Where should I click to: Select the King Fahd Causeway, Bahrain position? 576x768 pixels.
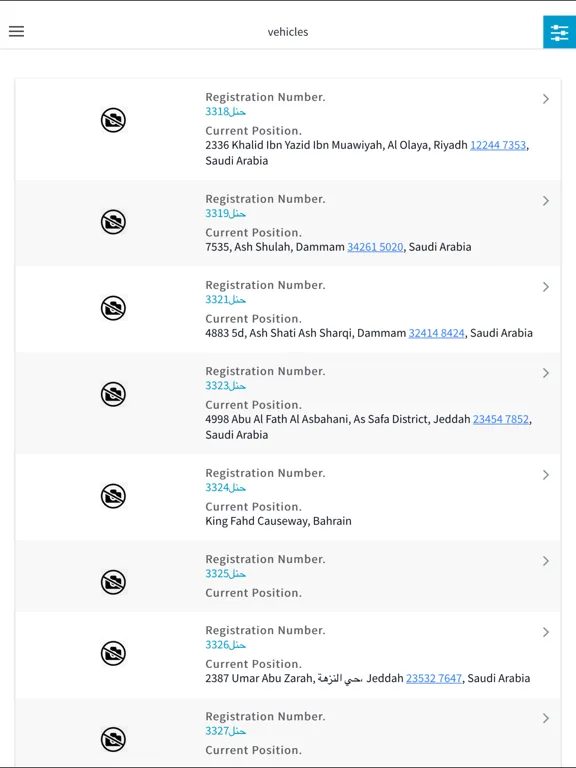(278, 521)
